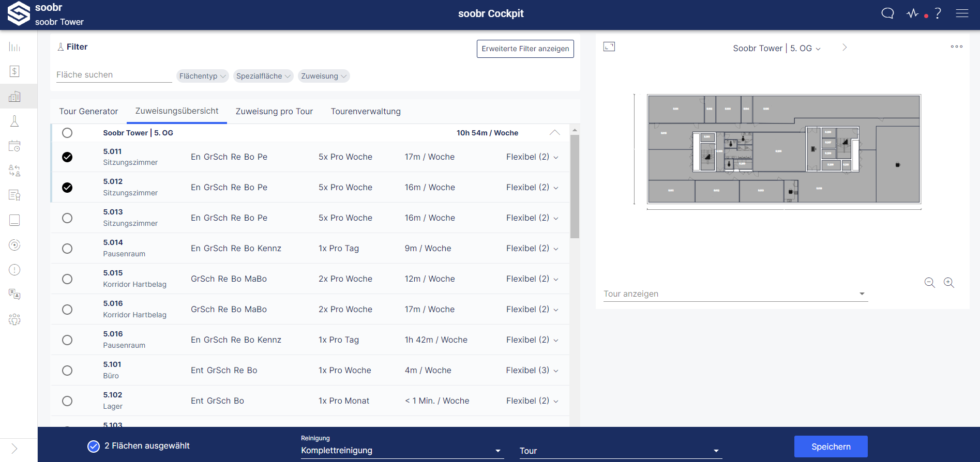Select area 5.101 Büro
Image resolution: width=980 pixels, height=462 pixels.
pos(67,371)
